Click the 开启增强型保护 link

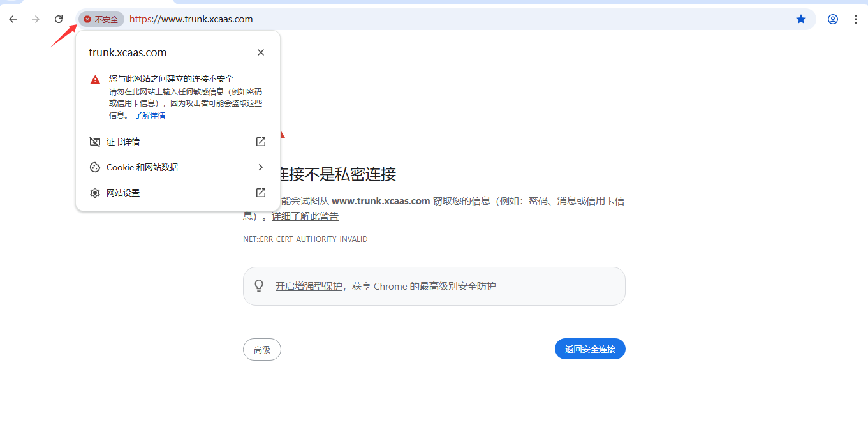pos(309,287)
